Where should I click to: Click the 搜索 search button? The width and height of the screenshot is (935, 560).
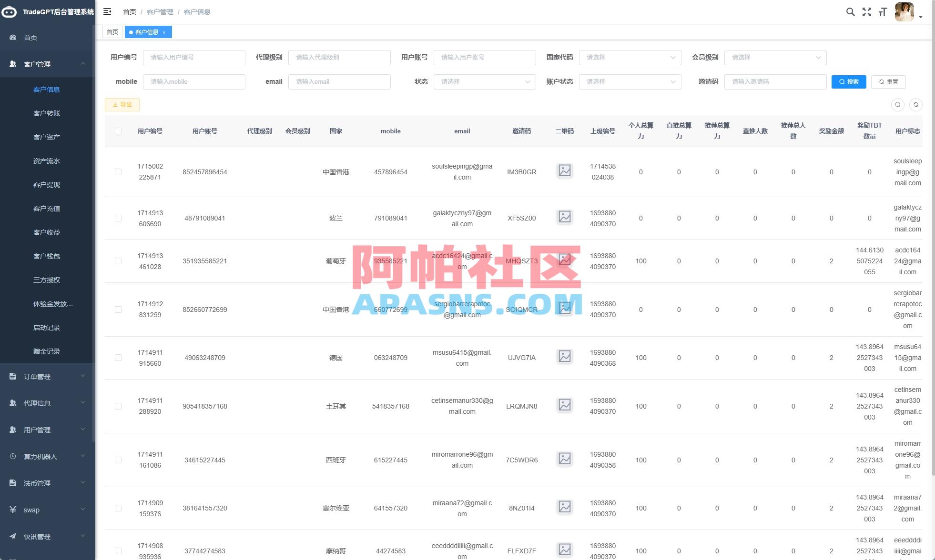point(849,81)
